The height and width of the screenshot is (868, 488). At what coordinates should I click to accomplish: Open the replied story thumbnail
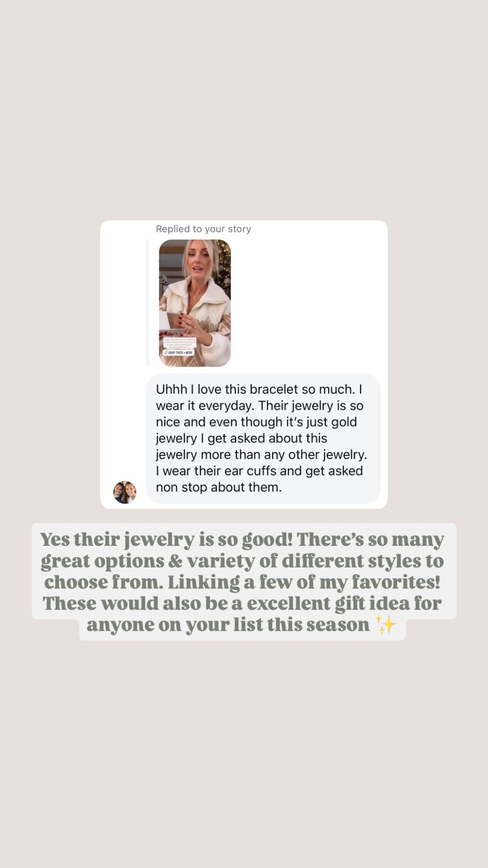tap(195, 303)
